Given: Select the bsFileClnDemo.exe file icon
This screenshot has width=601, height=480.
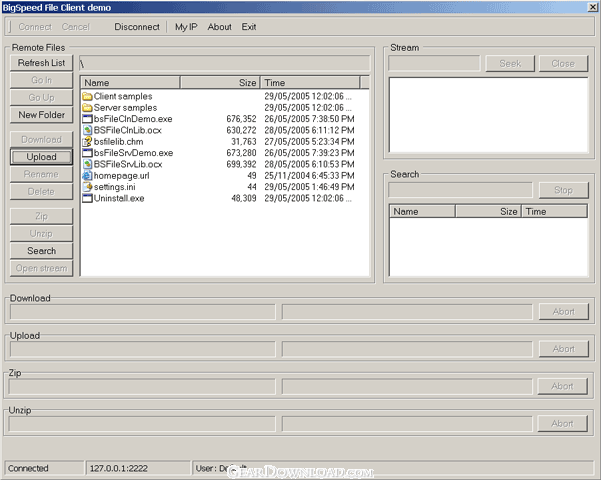Looking at the screenshot, I should (87, 119).
